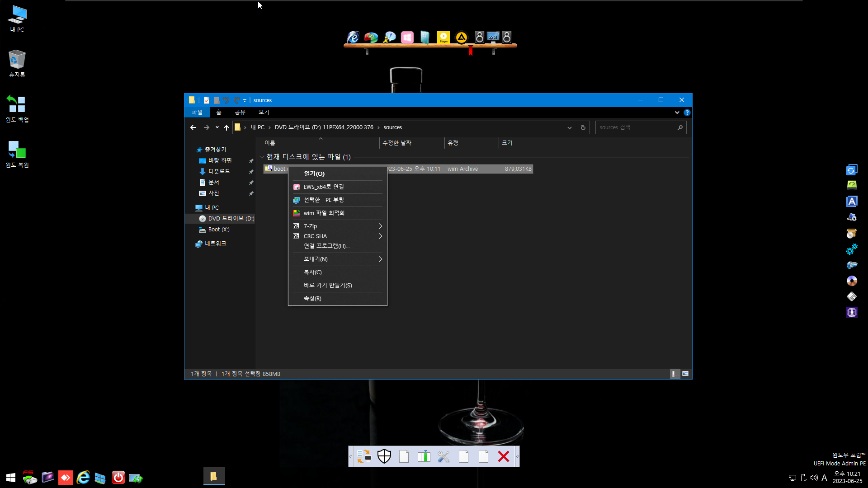Expand the ribbon with the chevron

pyautogui.click(x=677, y=113)
